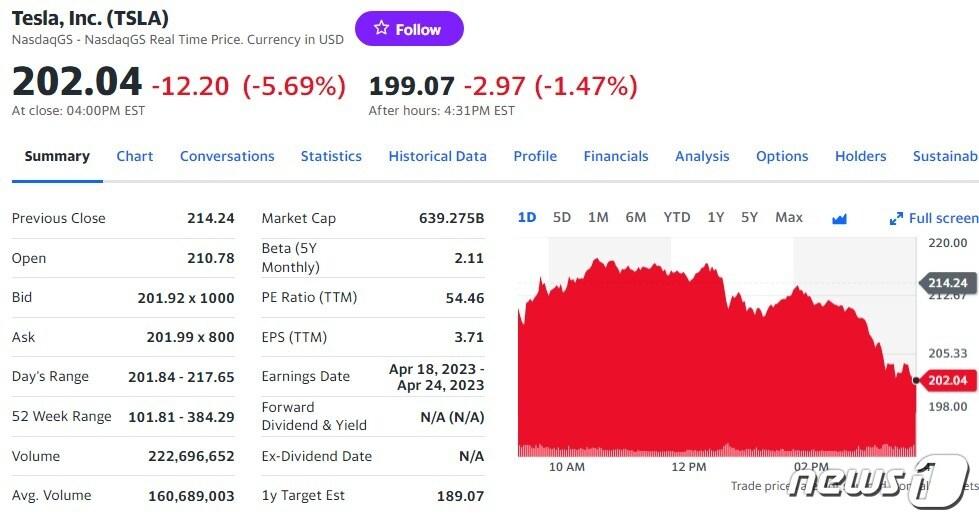Select the 1D chart range
This screenshot has height=521, width=979.
coord(527,217)
